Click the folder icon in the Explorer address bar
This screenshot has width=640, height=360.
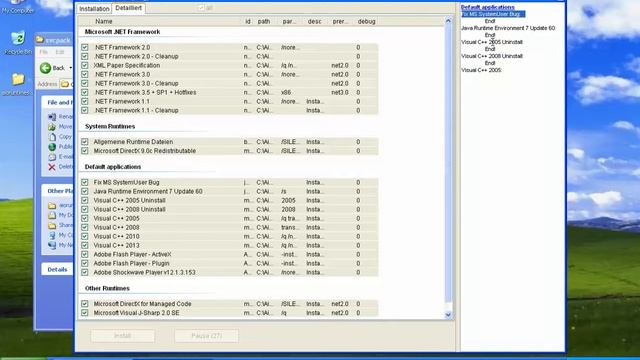point(64,84)
